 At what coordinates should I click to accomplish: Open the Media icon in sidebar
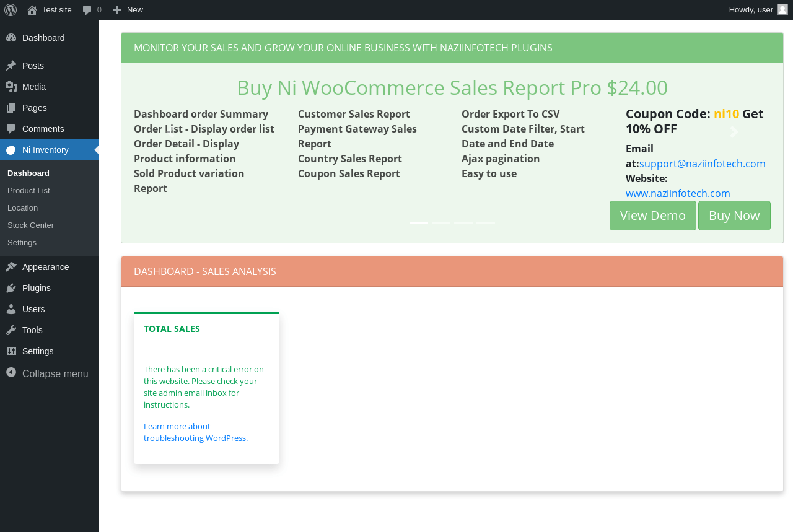(x=11, y=87)
